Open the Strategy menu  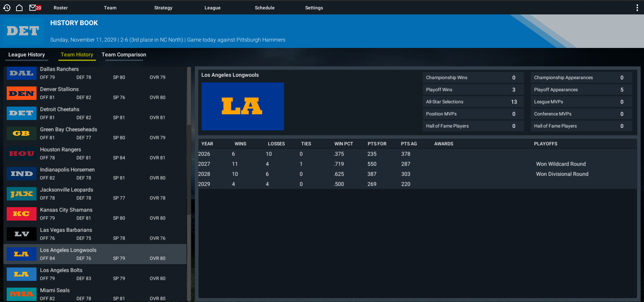coord(163,8)
